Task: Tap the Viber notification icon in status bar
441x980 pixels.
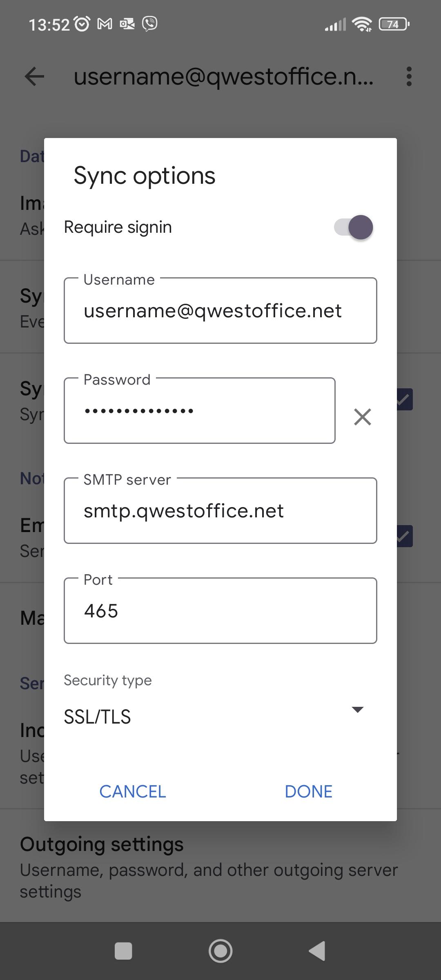Action: [150, 24]
